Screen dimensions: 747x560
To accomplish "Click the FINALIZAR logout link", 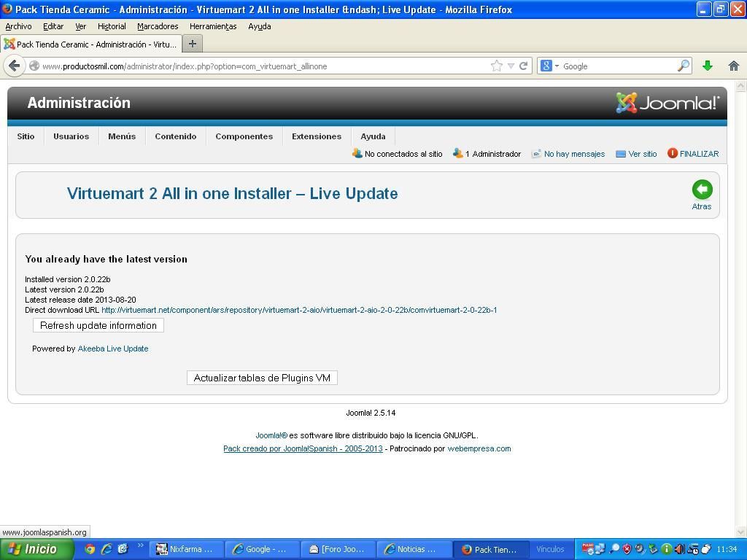I will click(693, 153).
